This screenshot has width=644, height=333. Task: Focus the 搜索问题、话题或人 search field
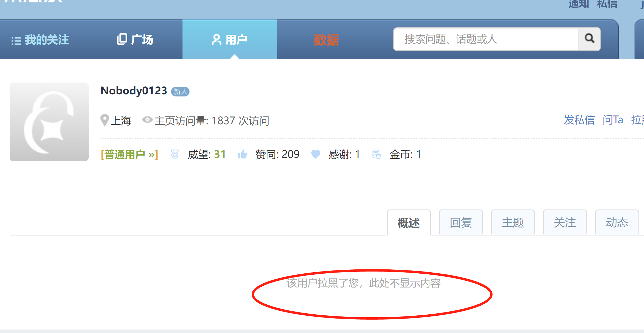(x=486, y=39)
